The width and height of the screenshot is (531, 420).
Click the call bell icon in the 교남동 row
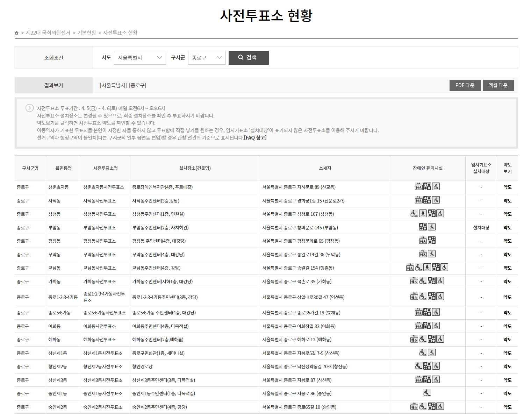point(427,268)
